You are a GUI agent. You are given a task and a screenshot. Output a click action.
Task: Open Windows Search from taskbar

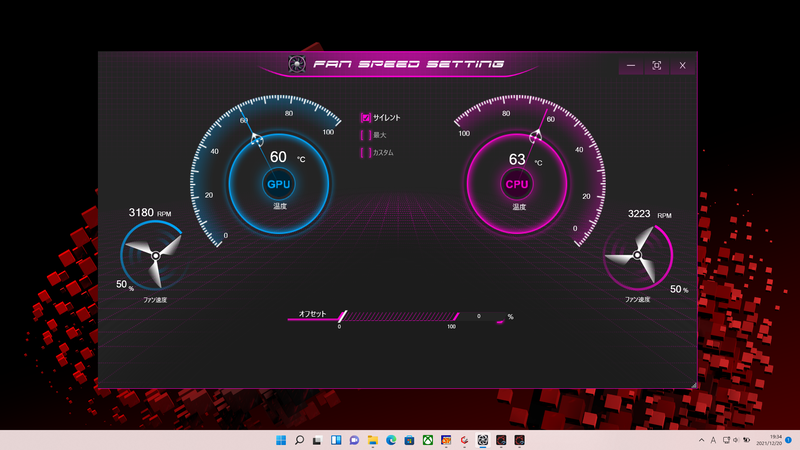(x=299, y=440)
